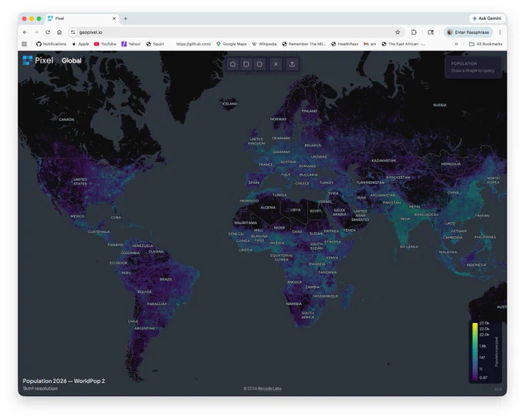This screenshot has width=525, height=420.
Task: Show hidden bookmarks via chevron
Action: pos(456,44)
